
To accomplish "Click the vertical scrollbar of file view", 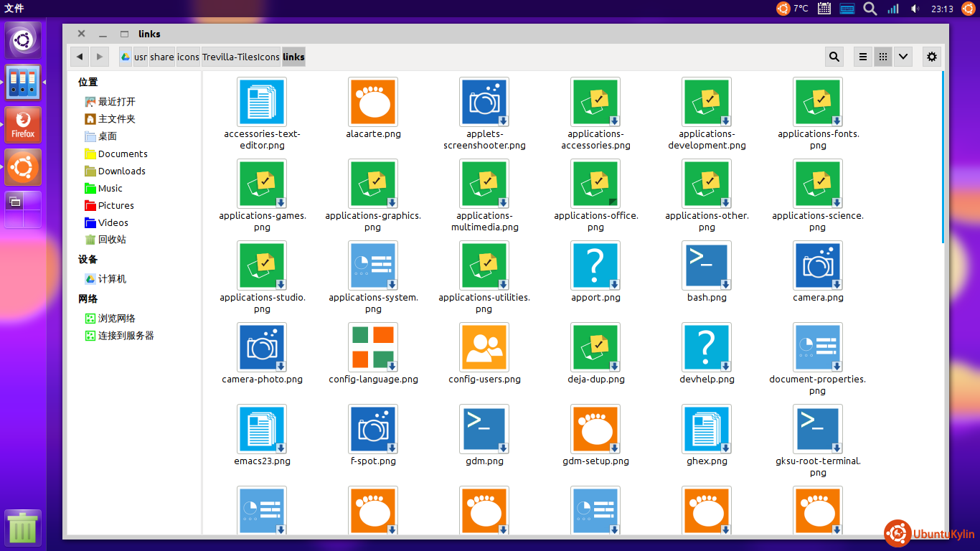I will coord(943,158).
